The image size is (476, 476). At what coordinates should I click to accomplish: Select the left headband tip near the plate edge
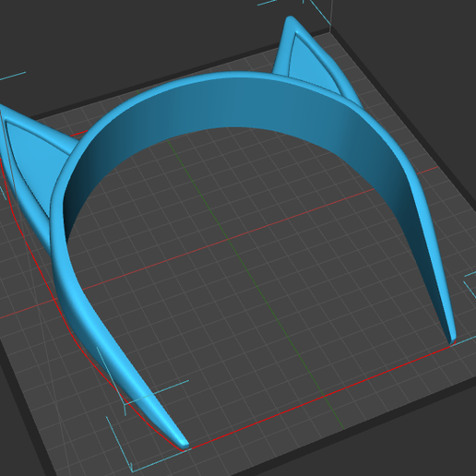tap(182, 442)
